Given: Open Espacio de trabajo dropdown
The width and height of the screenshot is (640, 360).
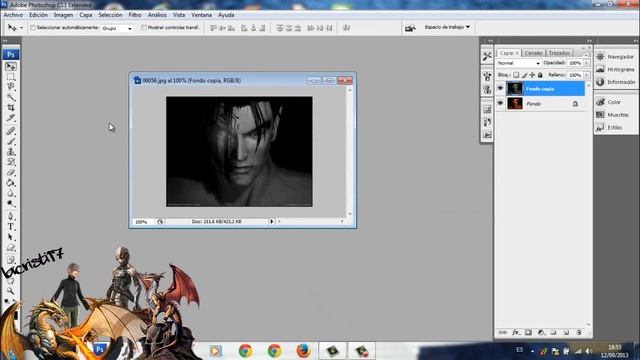Looking at the screenshot, I should click(447, 27).
